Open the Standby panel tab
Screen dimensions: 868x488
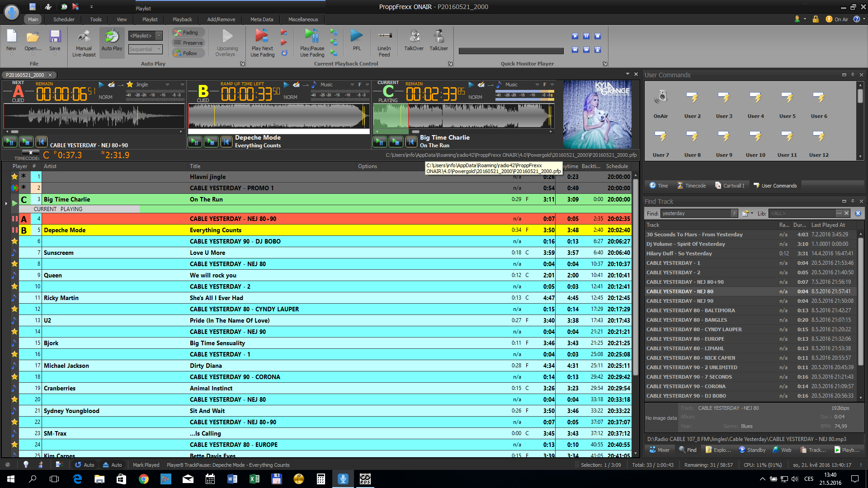pyautogui.click(x=752, y=450)
